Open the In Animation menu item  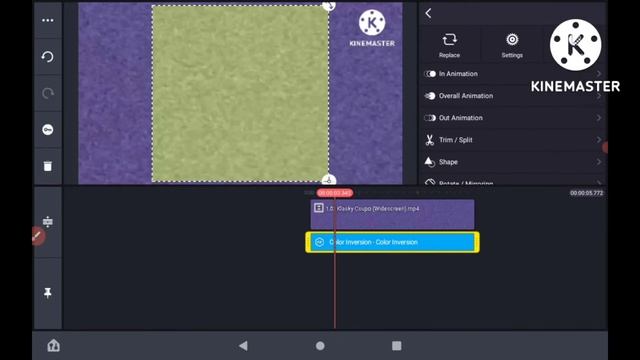coord(513,74)
